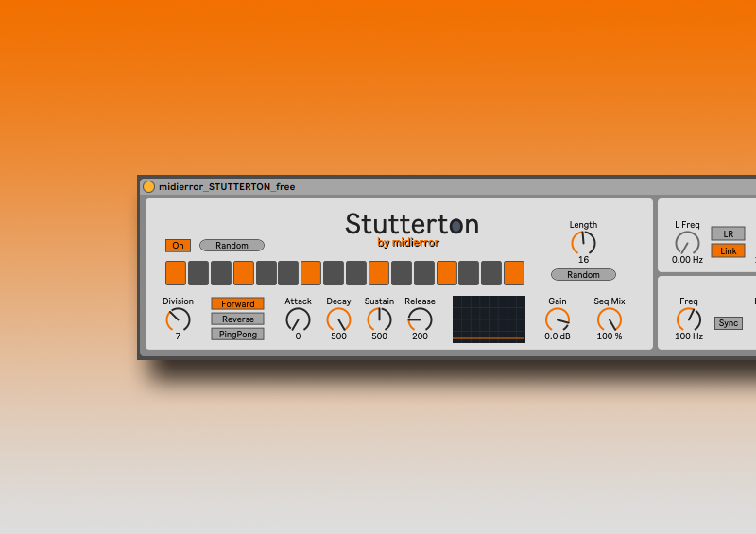This screenshot has width=756, height=534.
Task: Select Forward playback direction
Action: point(238,303)
